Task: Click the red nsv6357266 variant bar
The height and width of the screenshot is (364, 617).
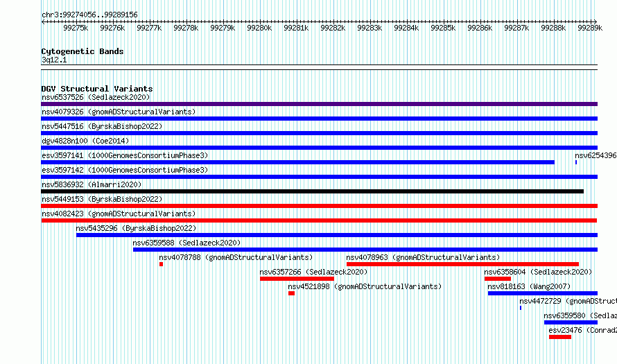Action: (x=297, y=279)
